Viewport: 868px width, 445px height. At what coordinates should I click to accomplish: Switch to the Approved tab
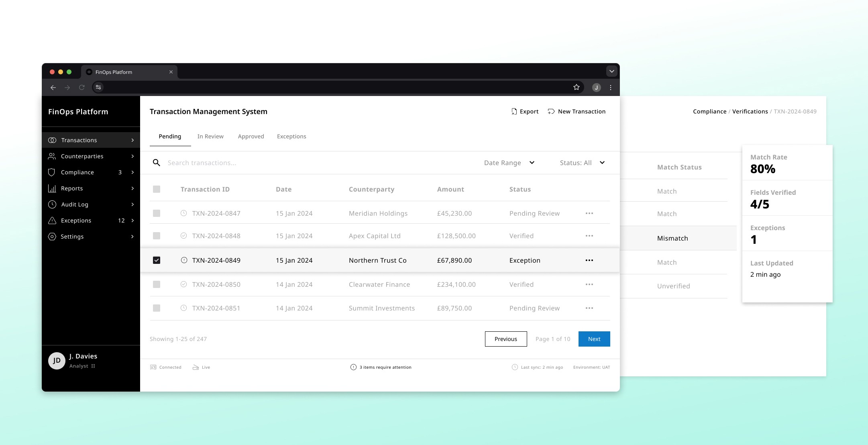click(x=251, y=137)
